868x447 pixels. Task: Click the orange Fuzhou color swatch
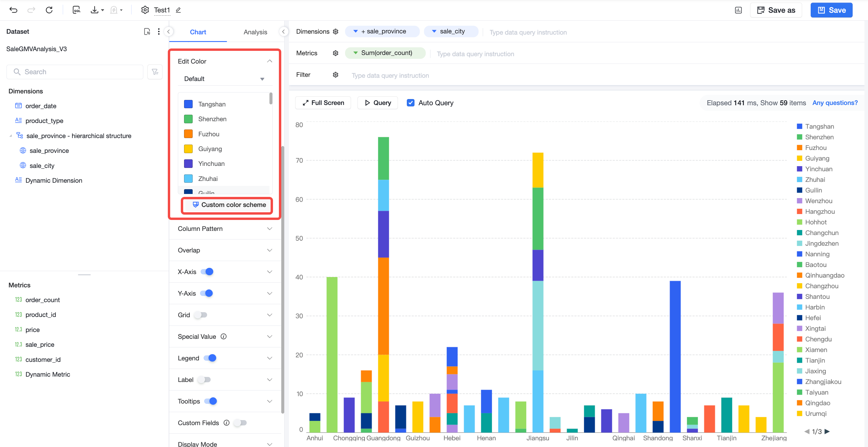pyautogui.click(x=188, y=134)
